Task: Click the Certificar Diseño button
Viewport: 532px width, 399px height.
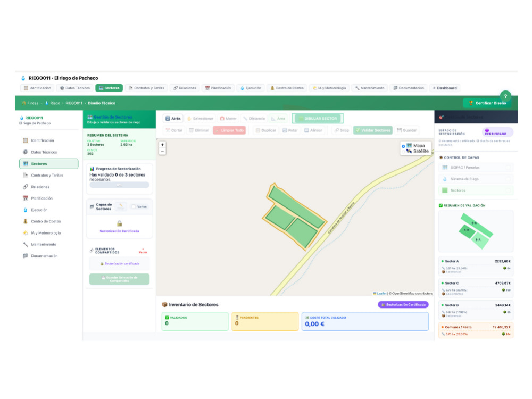Action: (487, 103)
